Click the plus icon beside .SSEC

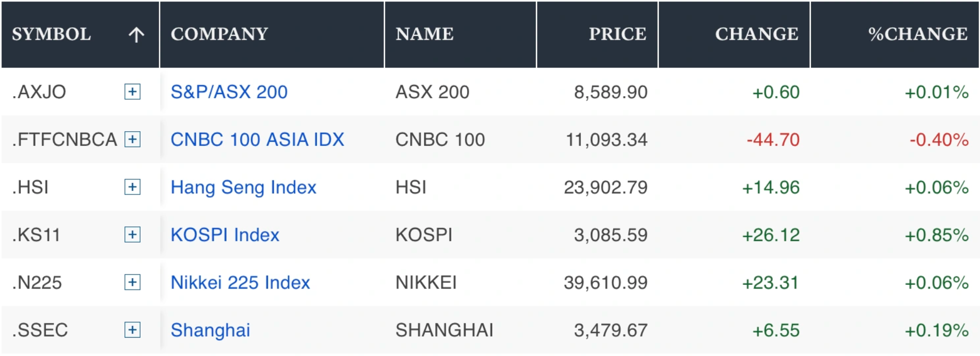pyautogui.click(x=133, y=330)
